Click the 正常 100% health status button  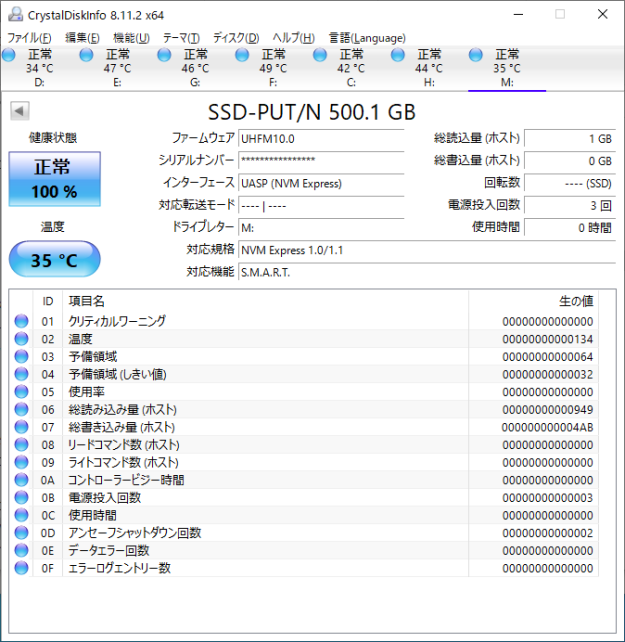click(x=55, y=178)
